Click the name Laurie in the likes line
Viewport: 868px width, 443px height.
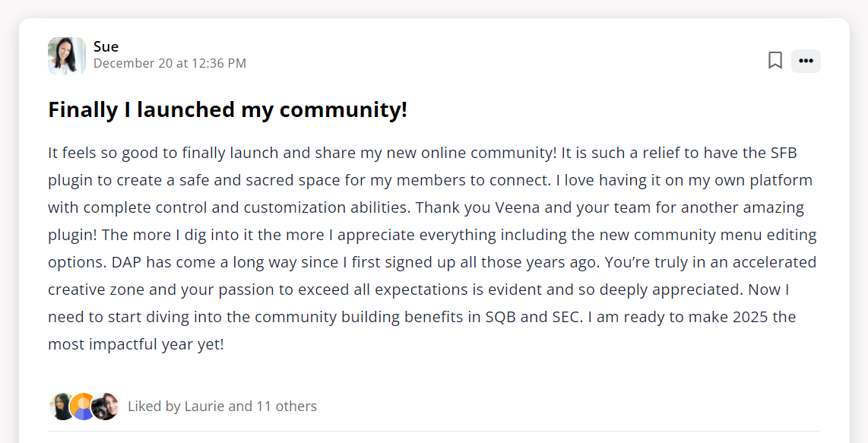pos(204,407)
